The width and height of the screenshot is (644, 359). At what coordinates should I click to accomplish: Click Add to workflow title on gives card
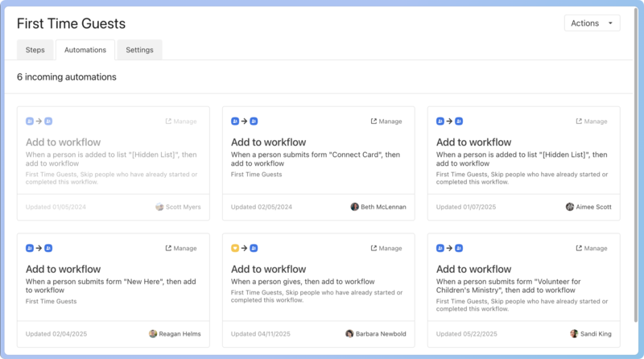pos(268,269)
